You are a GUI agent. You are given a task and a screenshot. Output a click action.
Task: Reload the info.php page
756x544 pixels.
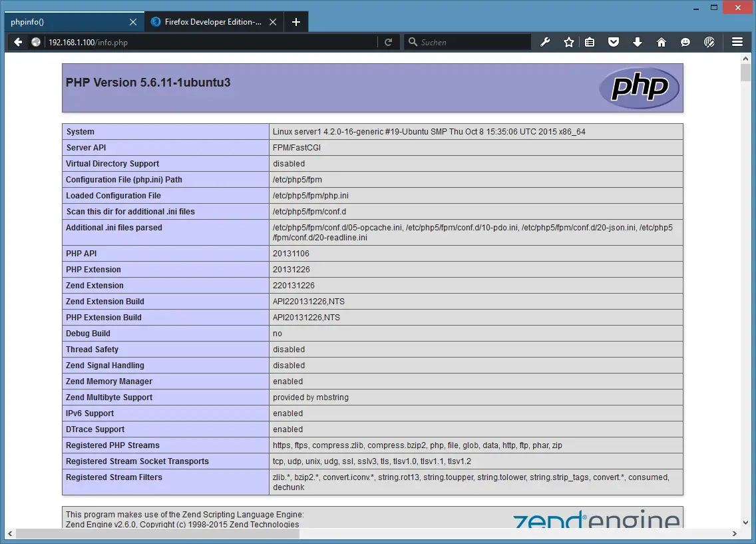388,43
